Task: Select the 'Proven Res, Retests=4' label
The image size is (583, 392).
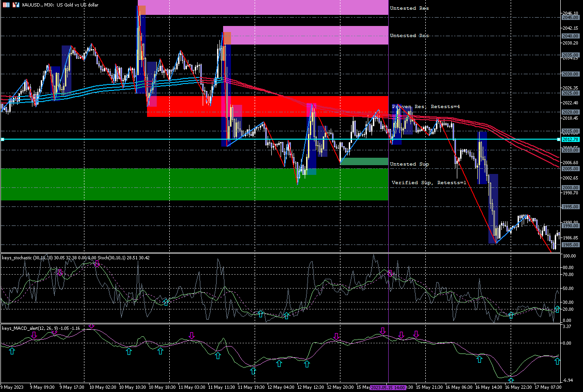Action: tap(426, 107)
